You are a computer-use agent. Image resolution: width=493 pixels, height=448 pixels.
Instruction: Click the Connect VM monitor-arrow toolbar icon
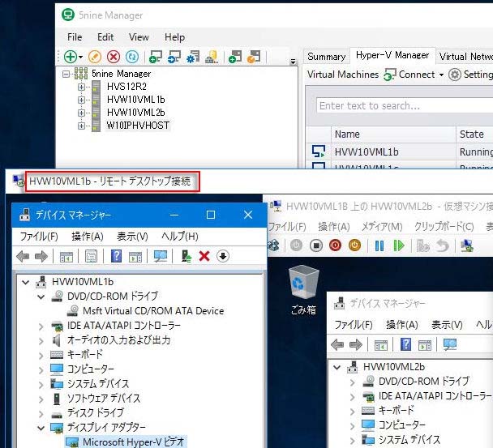(x=174, y=57)
